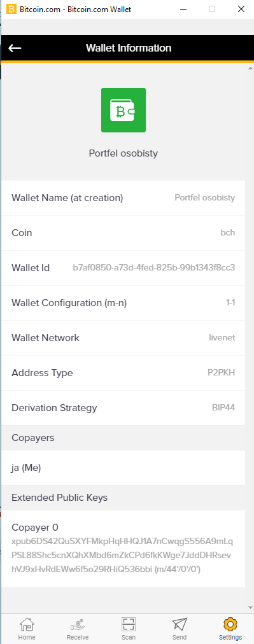This screenshot has width=254, height=644.
Task: Click the green wallet icon
Action: pyautogui.click(x=123, y=110)
